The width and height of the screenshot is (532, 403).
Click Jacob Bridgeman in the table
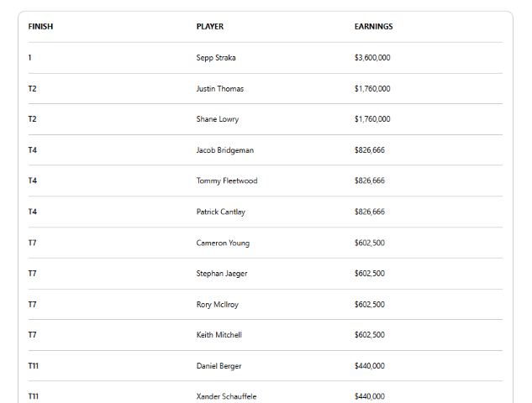pos(225,150)
